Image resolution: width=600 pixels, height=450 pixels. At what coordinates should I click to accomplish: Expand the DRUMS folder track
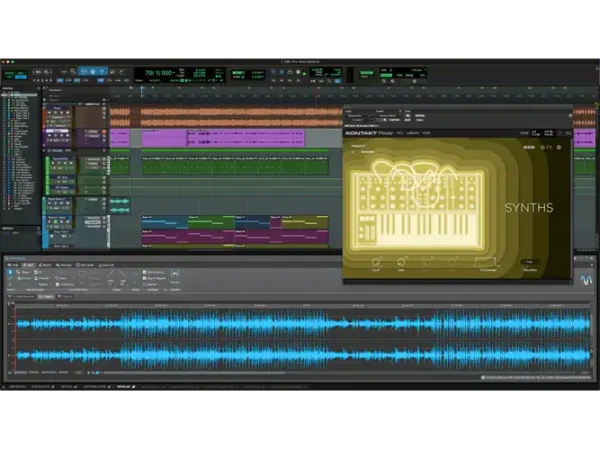pos(44,151)
